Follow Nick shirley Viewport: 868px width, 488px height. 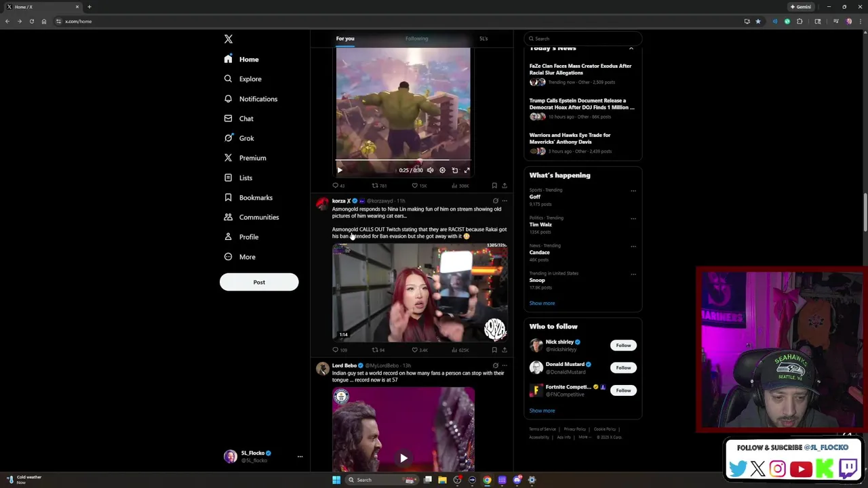[x=623, y=346]
